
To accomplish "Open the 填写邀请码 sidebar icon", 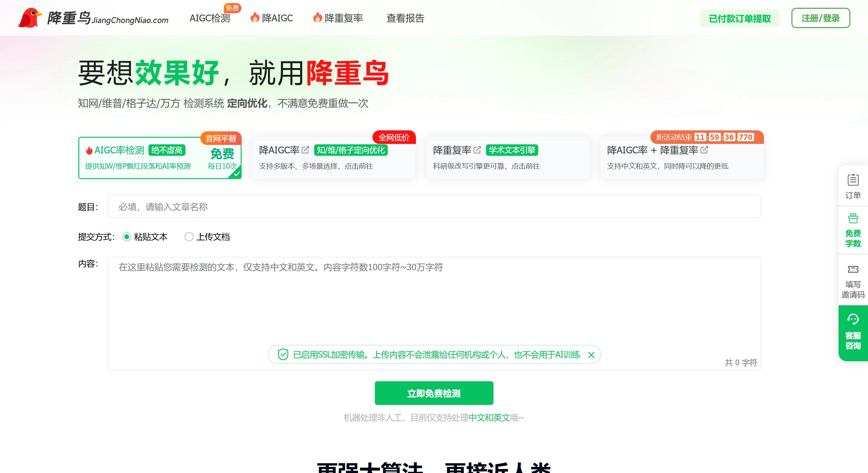I will [853, 269].
